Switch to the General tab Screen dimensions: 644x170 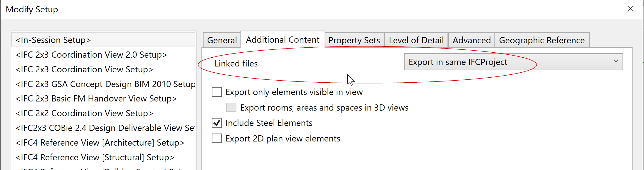coord(221,40)
